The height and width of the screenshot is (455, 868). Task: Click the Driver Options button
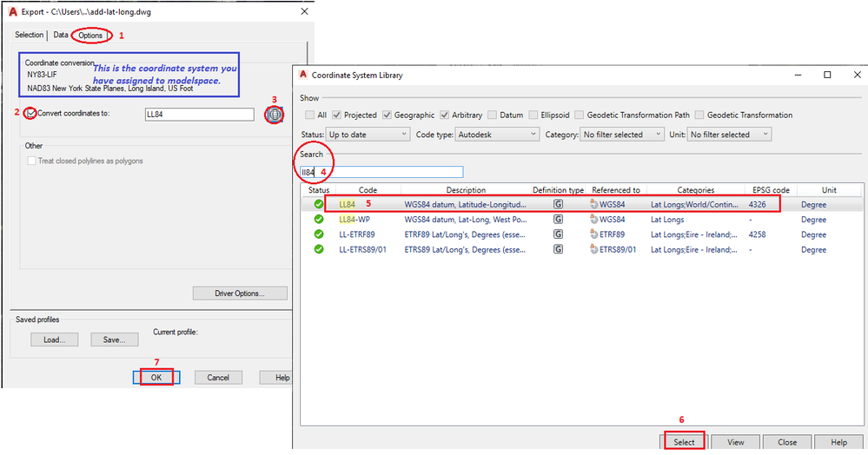click(240, 293)
